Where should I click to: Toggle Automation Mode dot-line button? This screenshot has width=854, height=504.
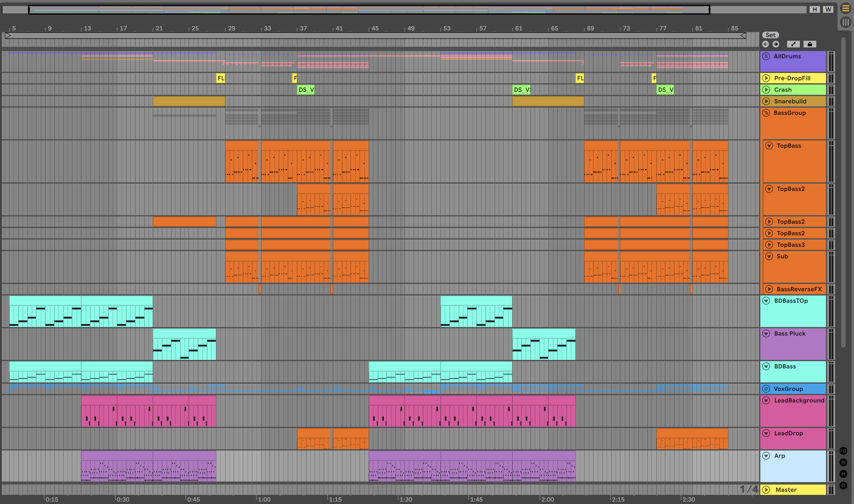(x=793, y=44)
